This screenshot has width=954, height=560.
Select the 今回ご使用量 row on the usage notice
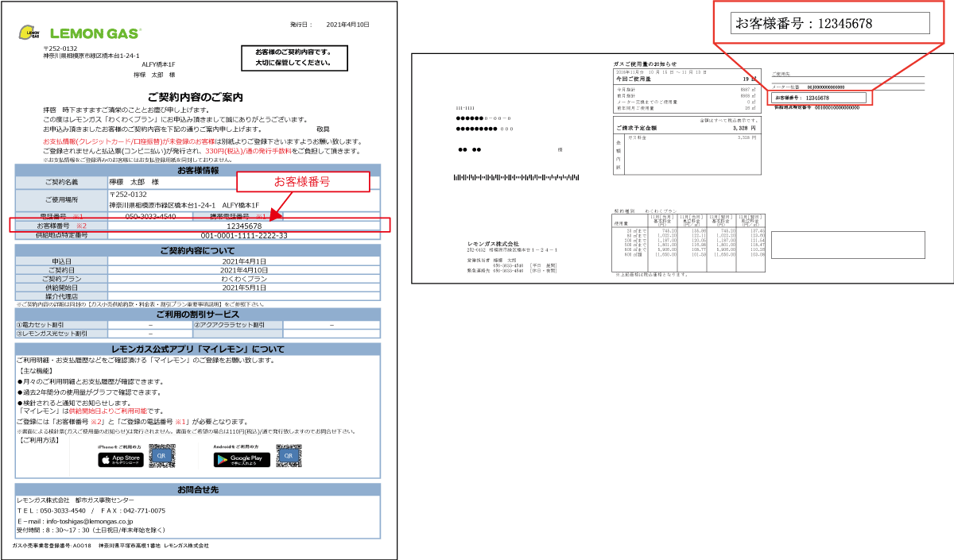(x=685, y=79)
